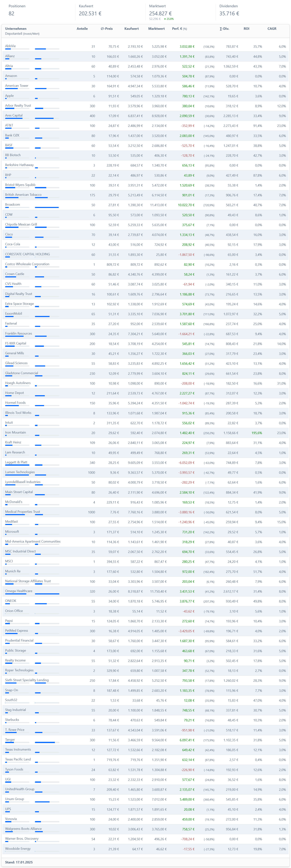
Task: Sort by the Ø-Preis column header
Action: (x=107, y=29)
